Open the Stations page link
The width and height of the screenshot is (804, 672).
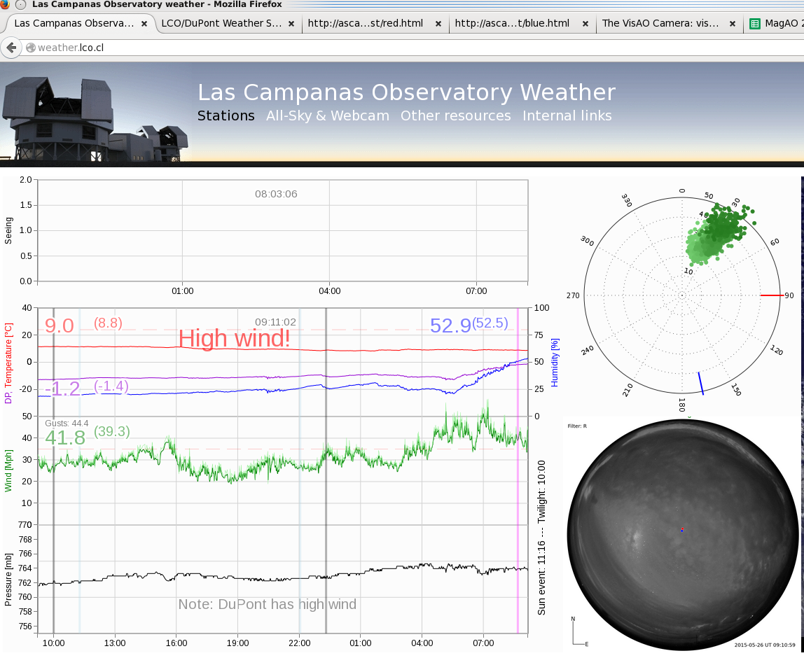click(x=226, y=115)
